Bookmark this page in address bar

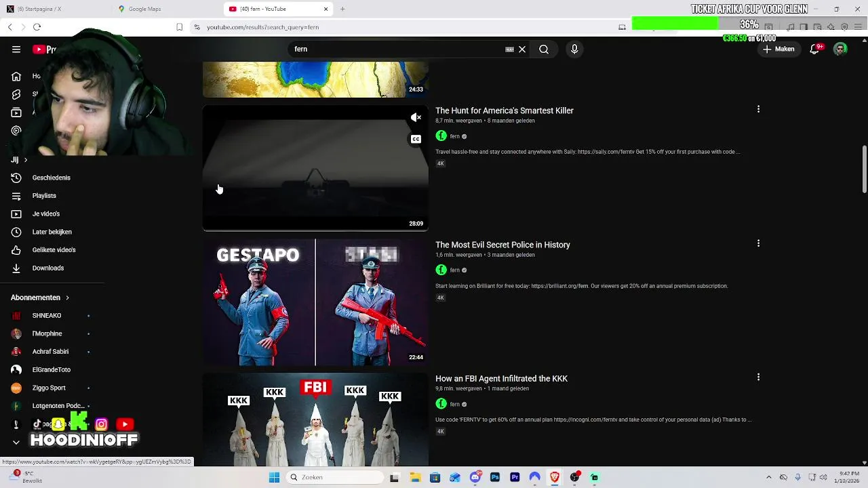click(x=179, y=27)
